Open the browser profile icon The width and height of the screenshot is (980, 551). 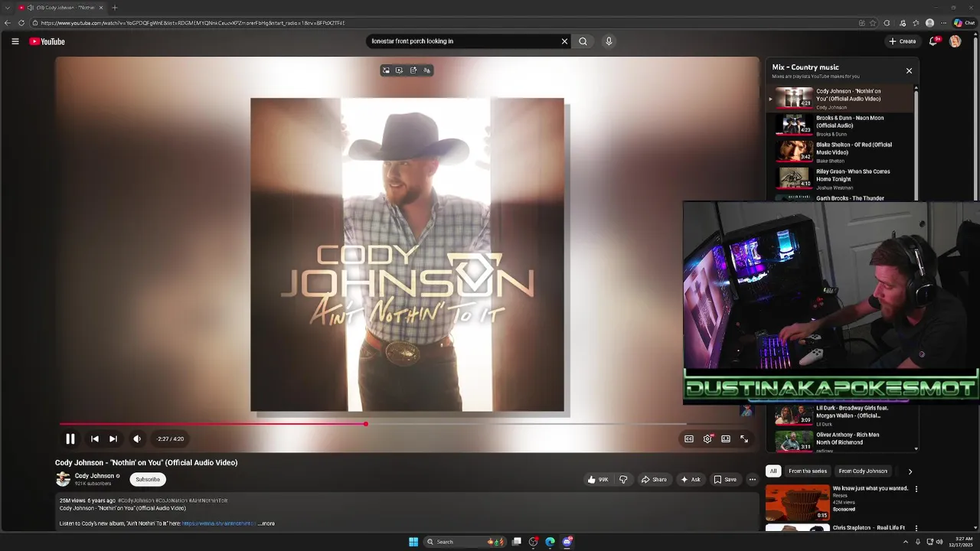point(929,23)
